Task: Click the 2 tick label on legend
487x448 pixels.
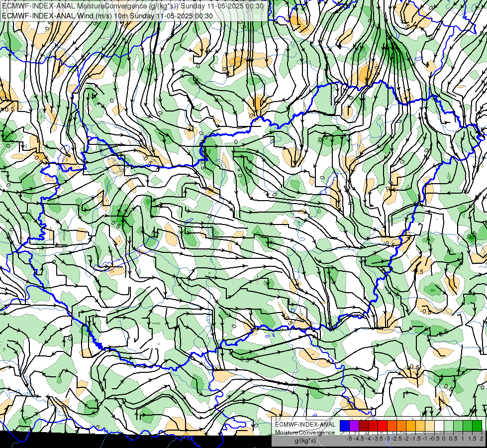Action: [x=482, y=439]
